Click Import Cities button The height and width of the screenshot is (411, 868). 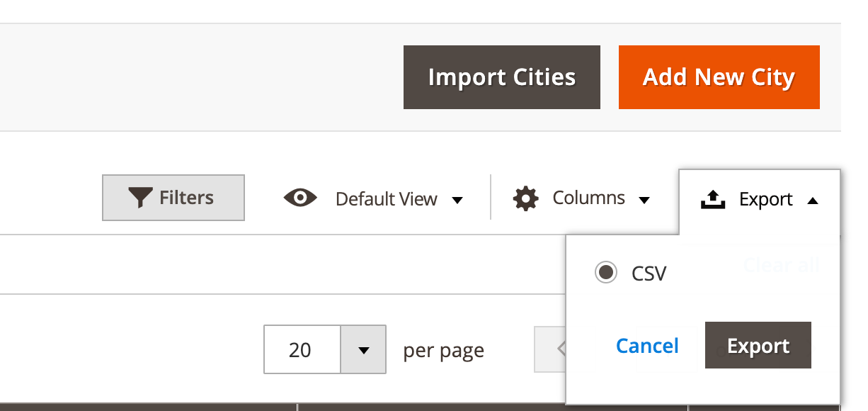coord(502,77)
